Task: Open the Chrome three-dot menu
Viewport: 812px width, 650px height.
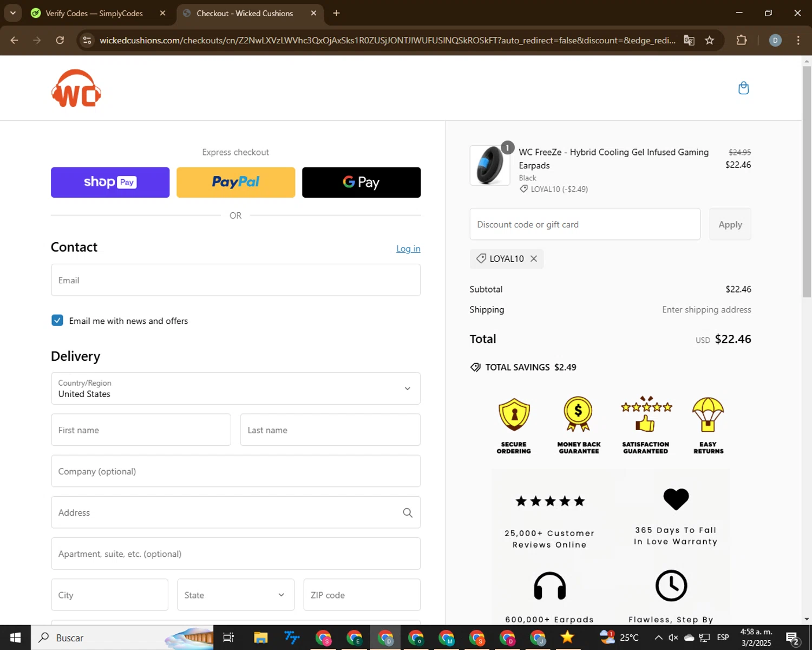Action: (798, 40)
